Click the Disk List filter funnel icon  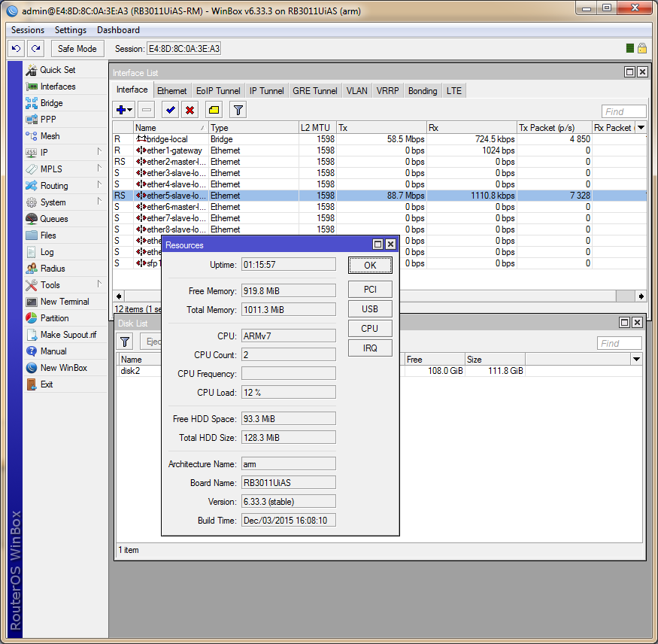coord(125,342)
